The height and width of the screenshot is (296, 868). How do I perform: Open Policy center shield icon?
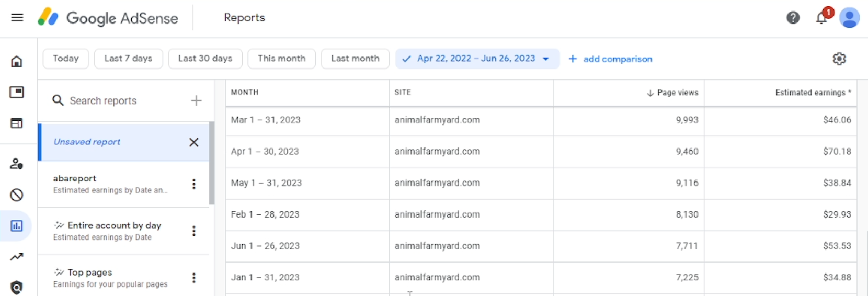[17, 288]
